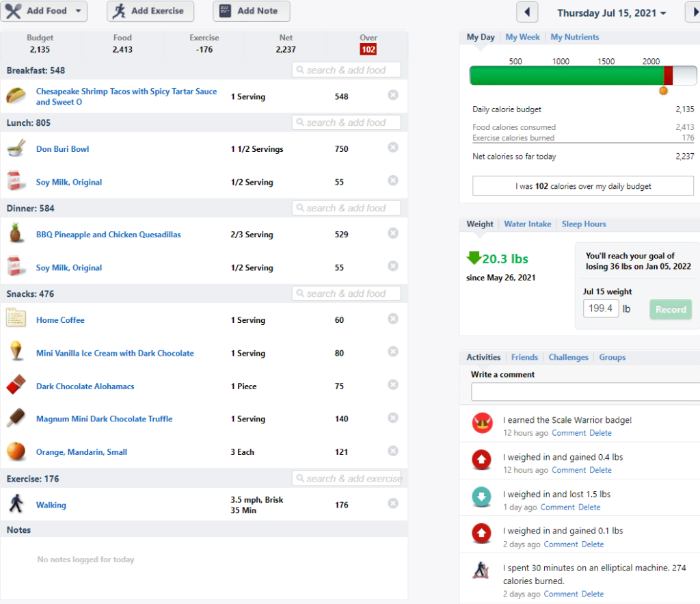Remove the Walking exercise entry

point(393,503)
